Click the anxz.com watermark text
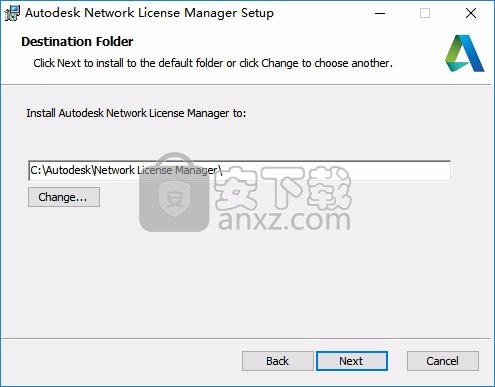Screen dimensions: 495x387 coord(284,219)
